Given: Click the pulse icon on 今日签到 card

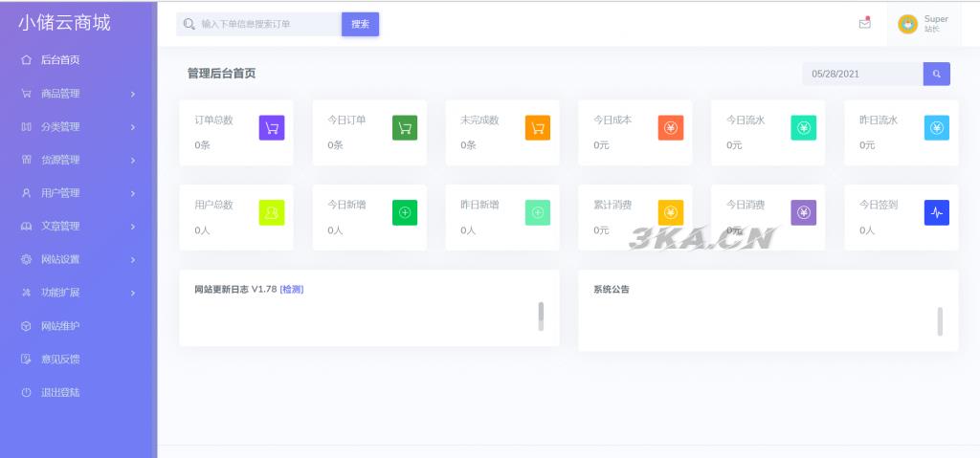Looking at the screenshot, I should point(937,212).
